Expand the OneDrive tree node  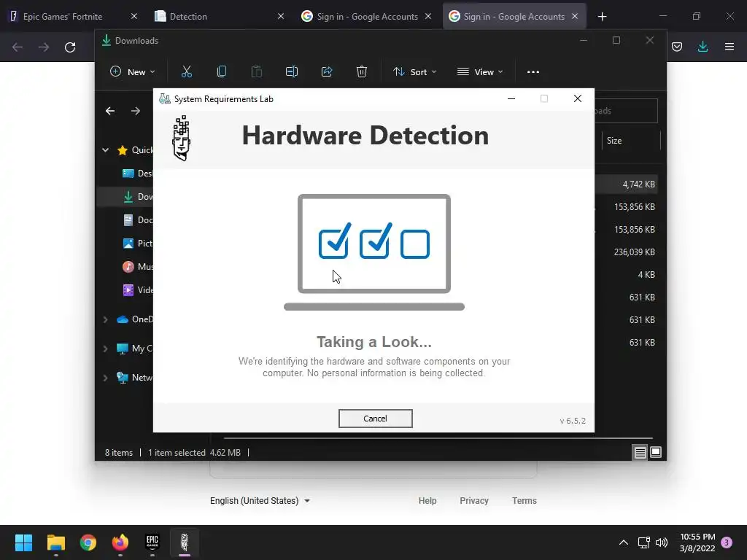coord(105,319)
